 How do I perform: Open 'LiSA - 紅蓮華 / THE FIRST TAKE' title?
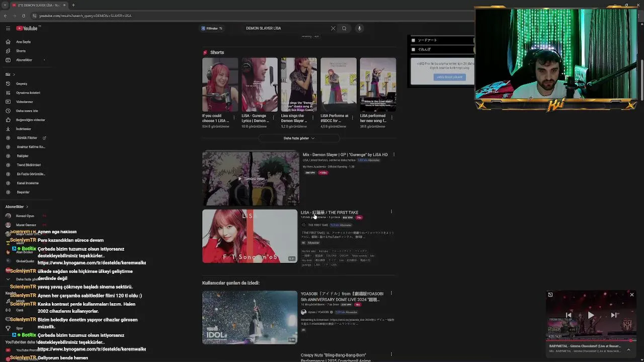pos(330,212)
